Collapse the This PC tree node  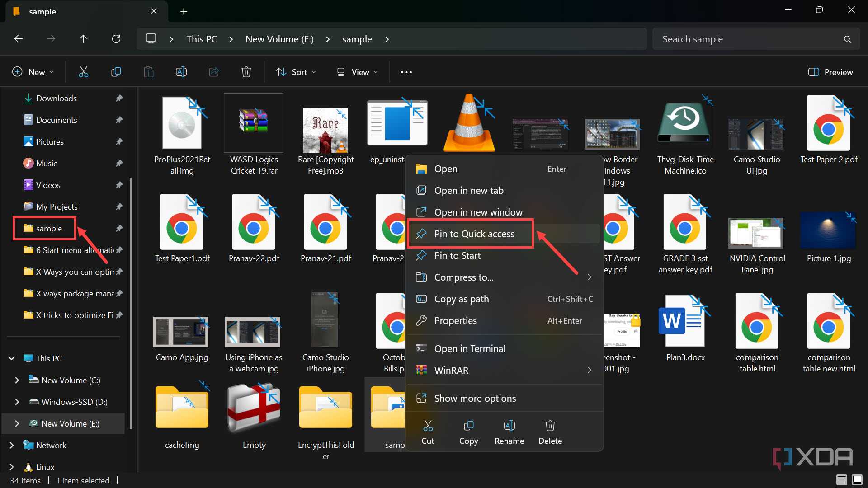tap(12, 358)
